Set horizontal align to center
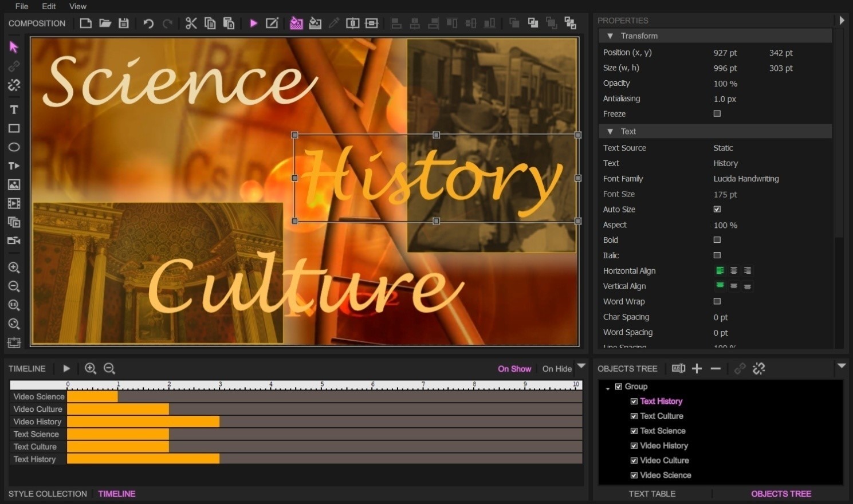The height and width of the screenshot is (504, 853). pos(734,270)
